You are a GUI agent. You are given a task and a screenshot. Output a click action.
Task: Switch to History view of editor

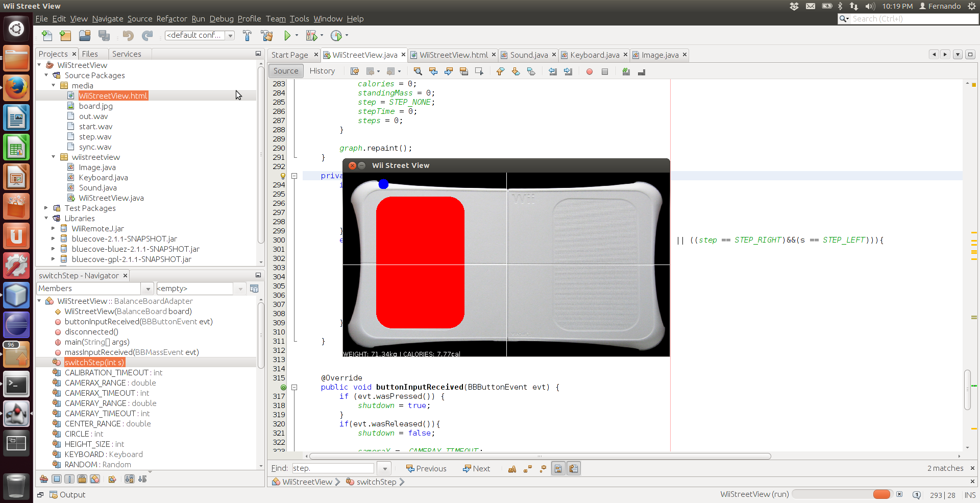[x=322, y=71]
